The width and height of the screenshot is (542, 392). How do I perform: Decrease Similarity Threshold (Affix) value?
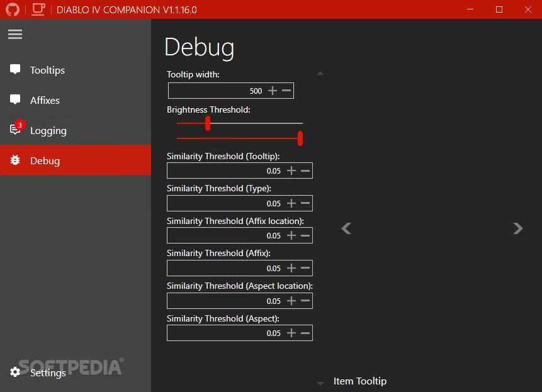pyautogui.click(x=305, y=268)
